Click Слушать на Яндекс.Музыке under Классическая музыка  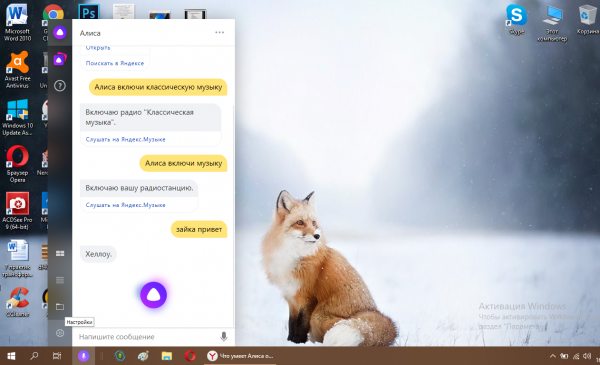point(126,139)
